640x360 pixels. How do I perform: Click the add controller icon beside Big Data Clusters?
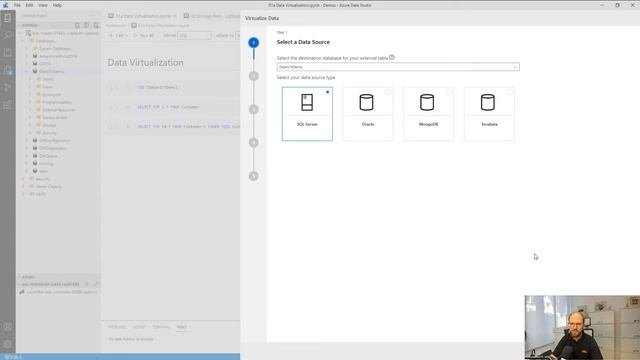[x=87, y=284]
